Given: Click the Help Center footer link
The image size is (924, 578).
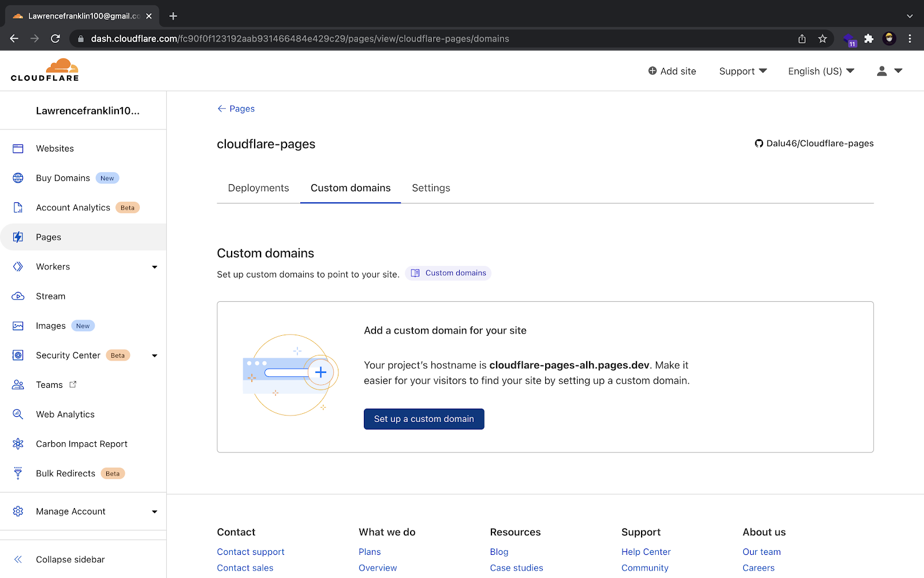Looking at the screenshot, I should [x=646, y=552].
